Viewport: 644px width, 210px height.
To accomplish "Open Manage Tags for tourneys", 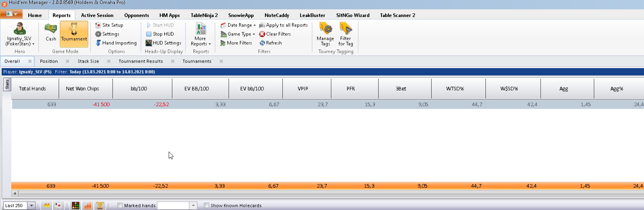I will pos(325,34).
